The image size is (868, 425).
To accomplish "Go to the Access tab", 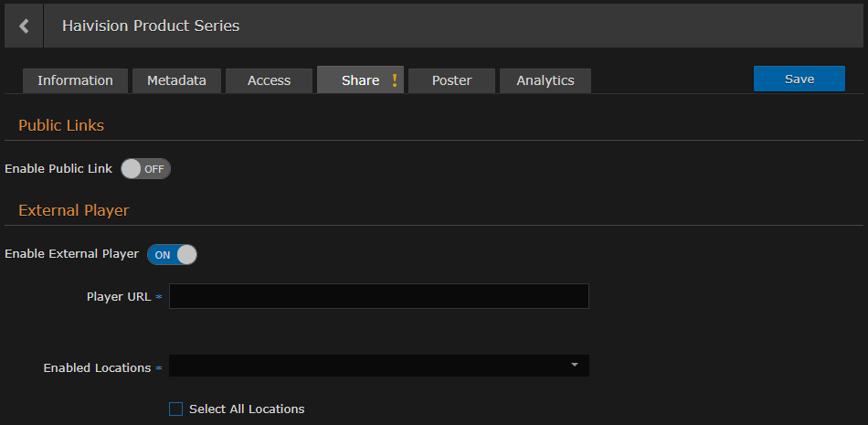I will coord(269,80).
